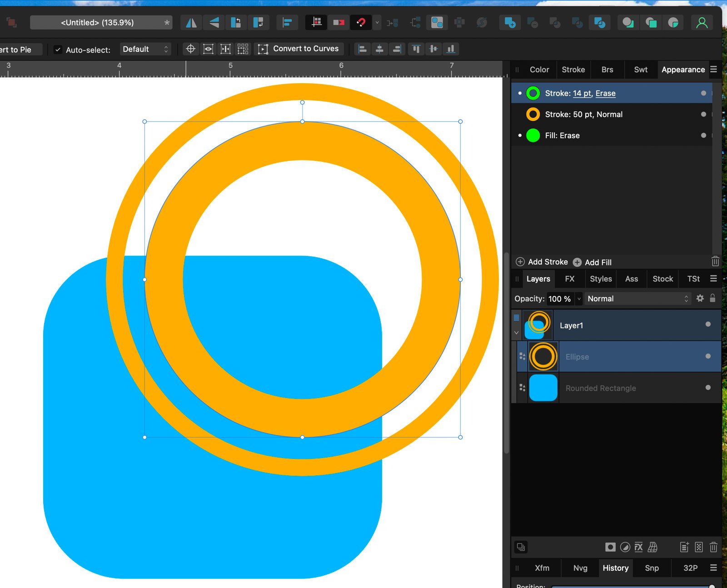727x588 pixels.
Task: Align selection to vertical middle
Action: pos(433,49)
